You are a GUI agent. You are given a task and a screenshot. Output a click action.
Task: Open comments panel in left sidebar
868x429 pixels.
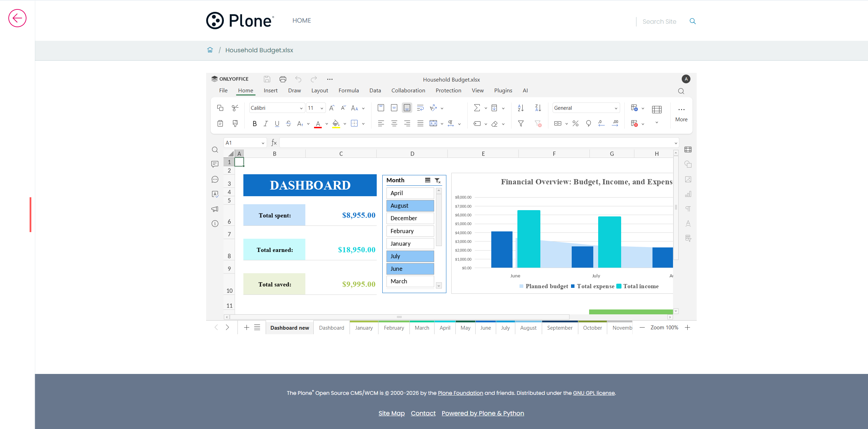point(215,164)
